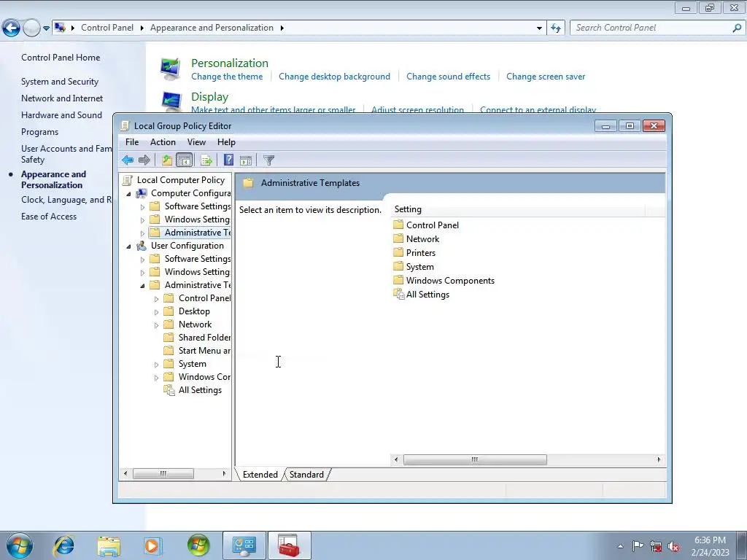Viewport: 747px width, 560px height.
Task: Click the Filter funnel toolbar icon
Action: 268,160
